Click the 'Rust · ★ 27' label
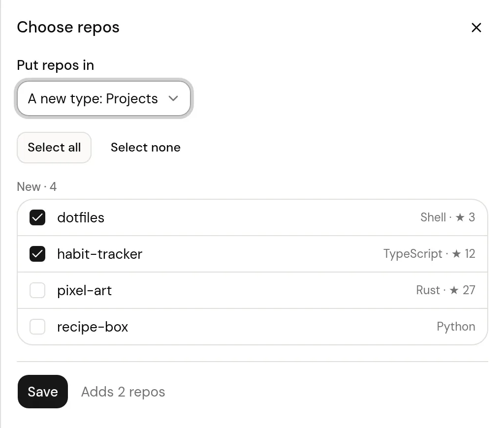The height and width of the screenshot is (428, 504). 445,290
